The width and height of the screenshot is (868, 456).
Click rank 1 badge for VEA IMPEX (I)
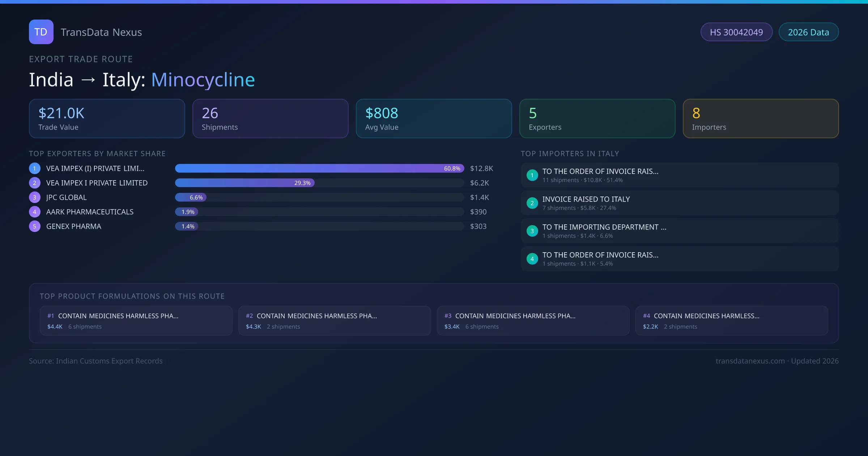click(35, 168)
